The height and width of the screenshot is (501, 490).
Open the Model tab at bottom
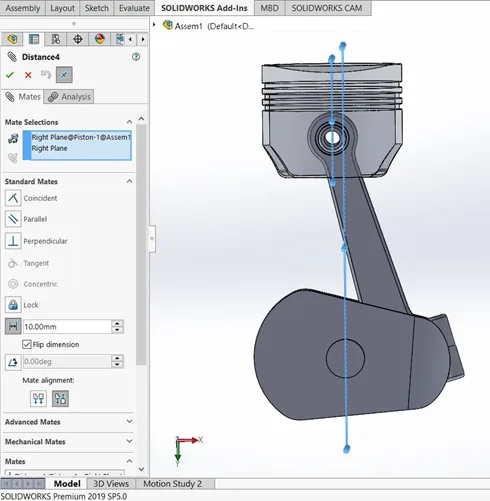click(x=67, y=484)
